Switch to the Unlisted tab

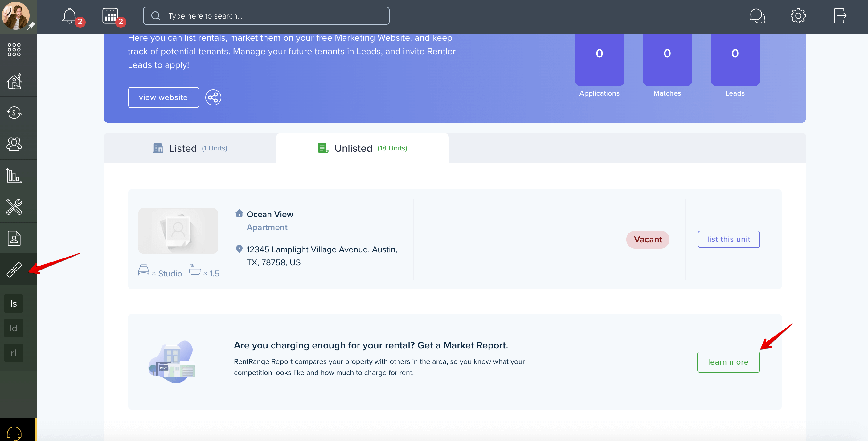[362, 148]
